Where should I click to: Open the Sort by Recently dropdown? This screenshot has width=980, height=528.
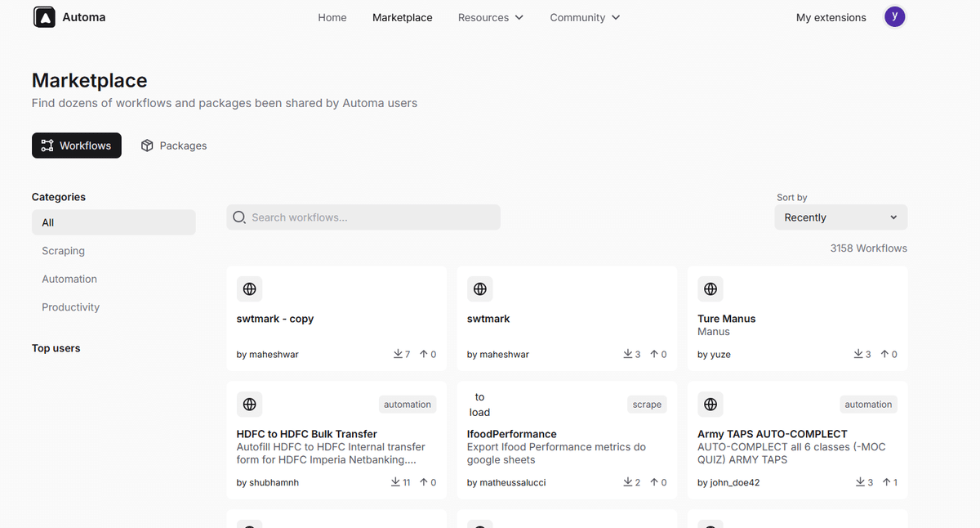[840, 217]
